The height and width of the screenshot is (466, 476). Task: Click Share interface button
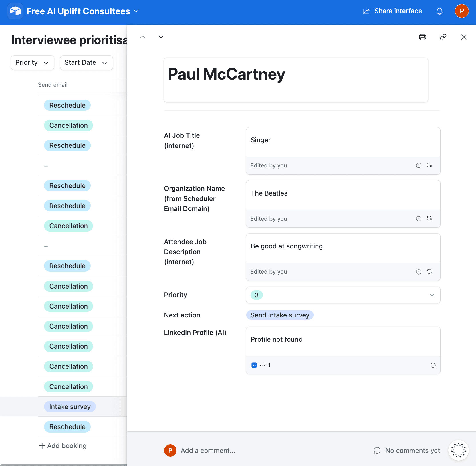392,11
